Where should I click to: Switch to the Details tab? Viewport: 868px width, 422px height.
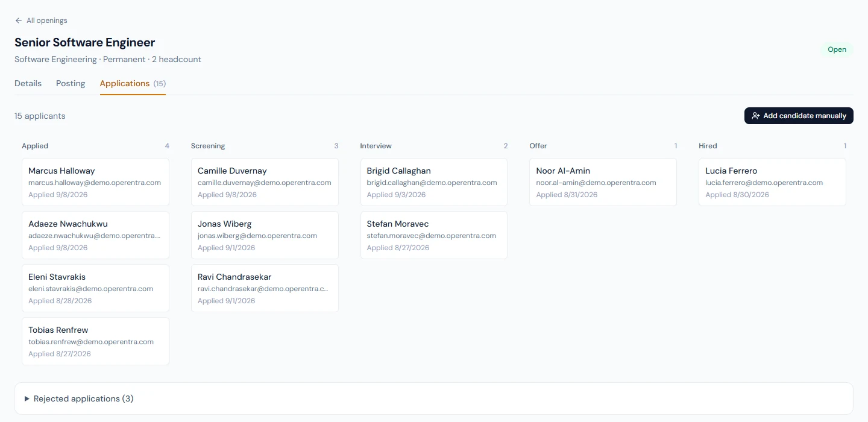[28, 83]
